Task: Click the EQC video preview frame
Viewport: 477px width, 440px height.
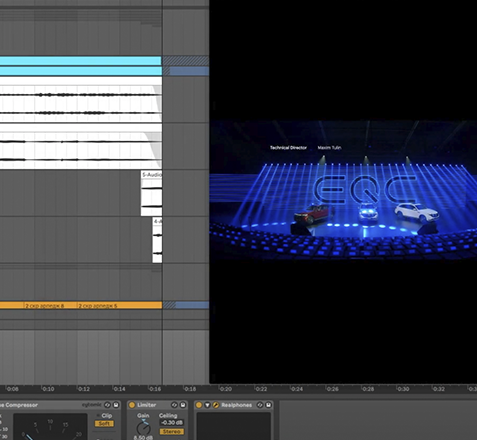Action: pyautogui.click(x=343, y=190)
